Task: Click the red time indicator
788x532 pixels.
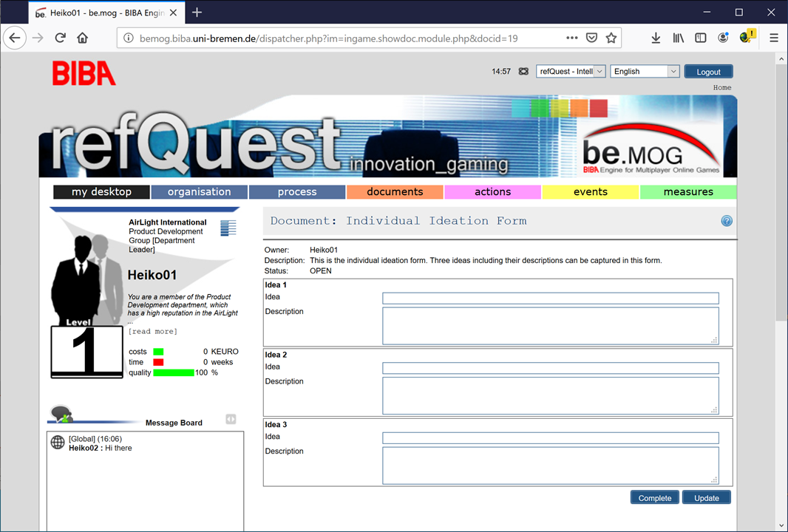Action: (158, 362)
